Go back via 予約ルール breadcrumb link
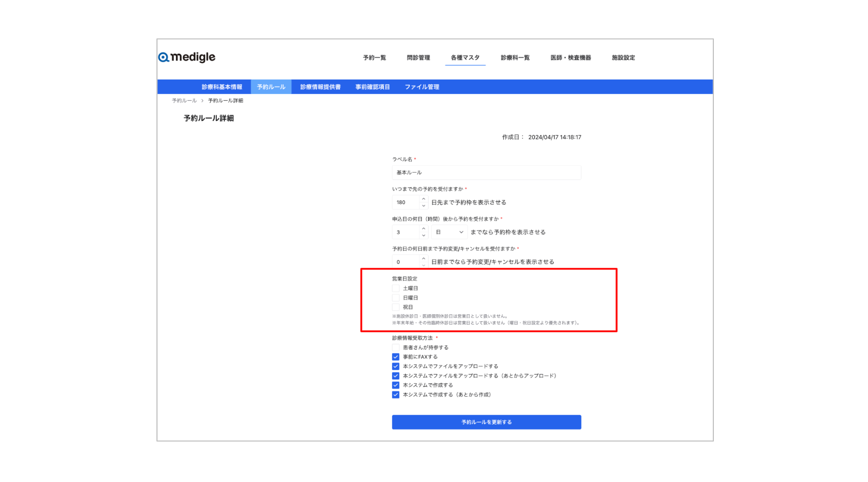Screen dimensions: 868x482 click(184, 100)
